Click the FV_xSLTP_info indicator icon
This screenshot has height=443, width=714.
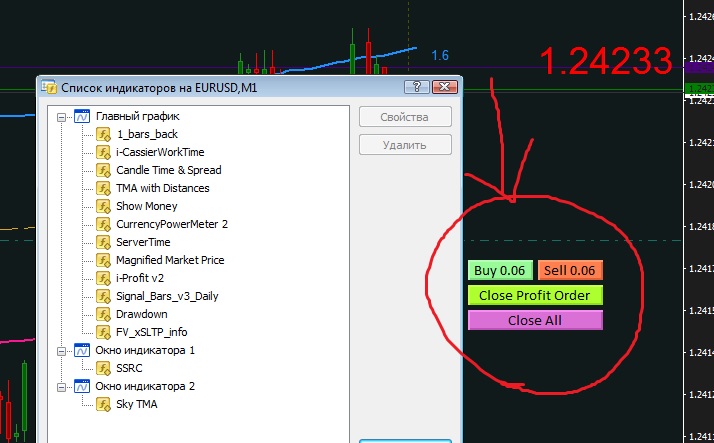[103, 332]
